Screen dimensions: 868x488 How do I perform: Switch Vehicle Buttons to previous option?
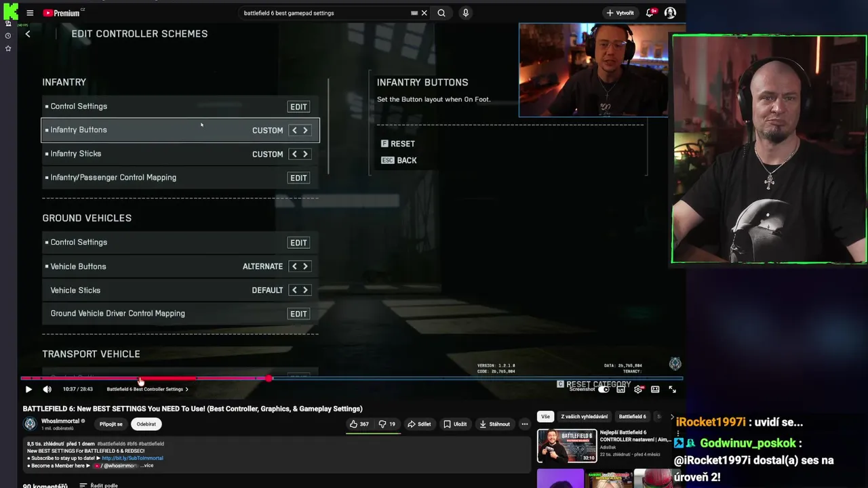pos(294,266)
